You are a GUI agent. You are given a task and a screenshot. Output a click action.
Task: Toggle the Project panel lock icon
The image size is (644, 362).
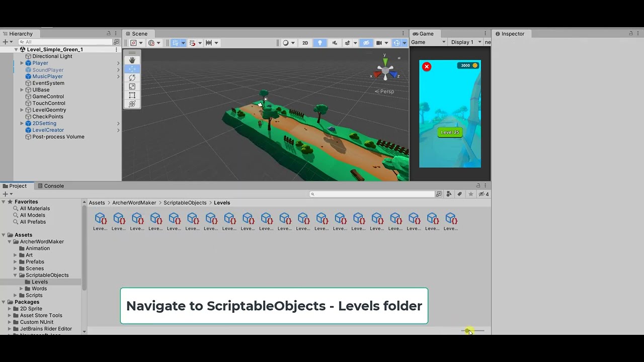click(478, 186)
